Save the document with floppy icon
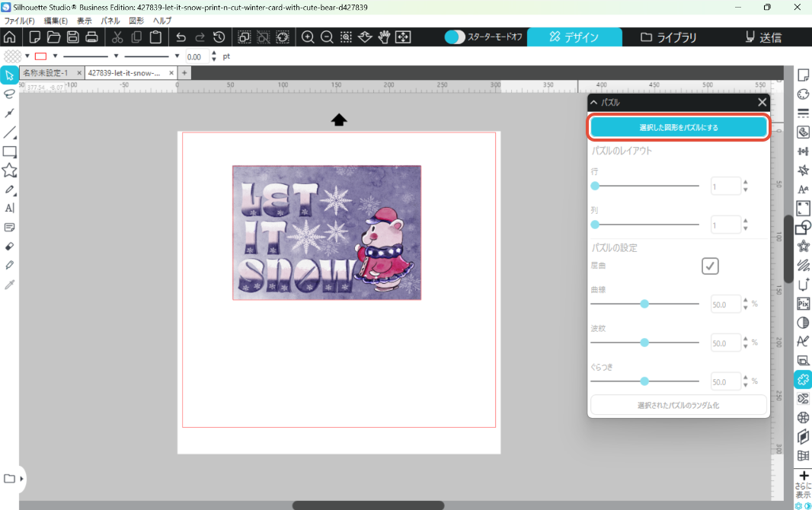Viewport: 812px width, 510px height. 73,37
